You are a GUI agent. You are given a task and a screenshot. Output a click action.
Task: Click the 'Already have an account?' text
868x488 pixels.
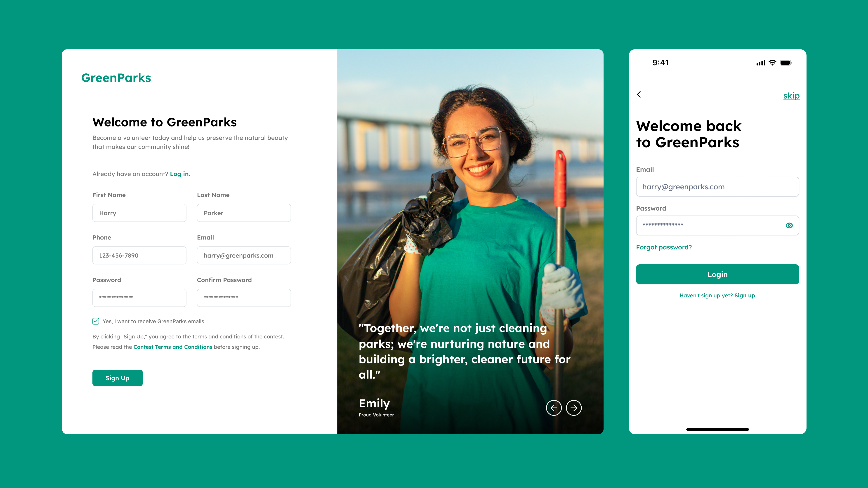130,174
